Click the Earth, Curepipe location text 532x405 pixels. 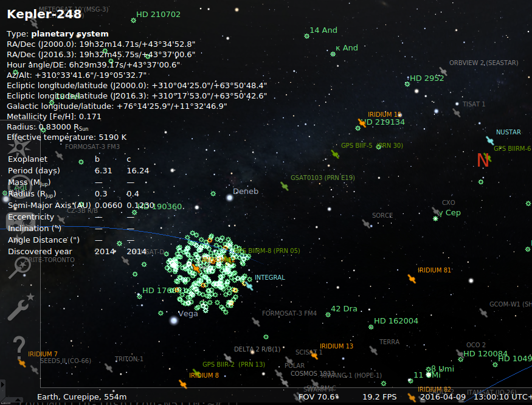coord(81,397)
